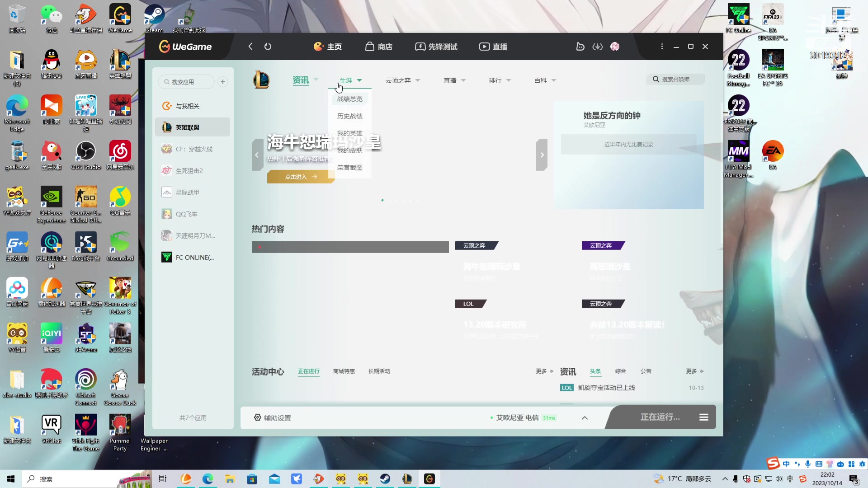Viewport: 868px width, 488px height.
Task: Click the 她是反方向的钟 summoner name
Action: [612, 116]
